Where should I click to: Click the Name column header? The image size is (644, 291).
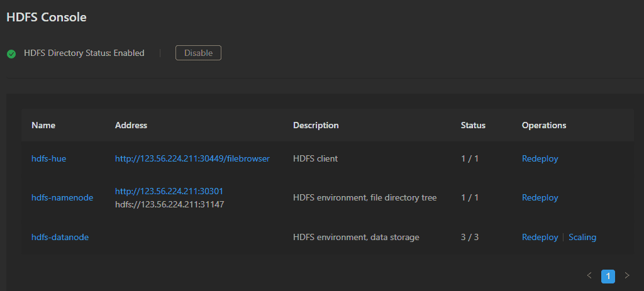pyautogui.click(x=43, y=125)
